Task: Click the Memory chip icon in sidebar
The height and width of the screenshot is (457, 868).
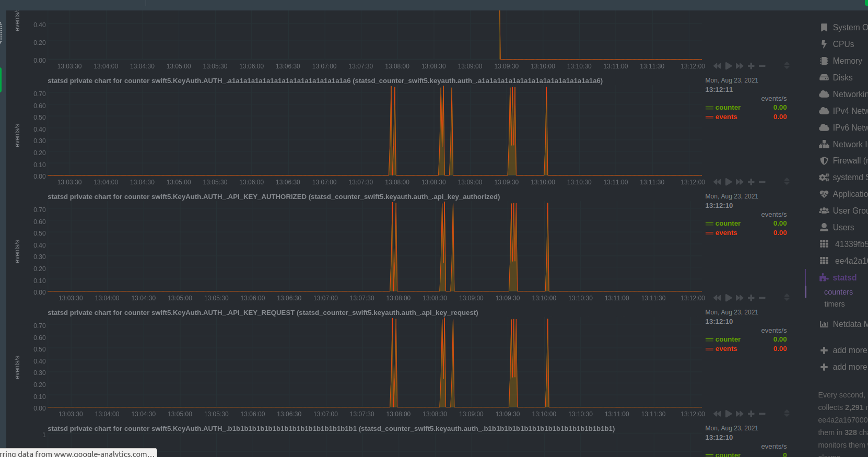Action: pos(824,61)
